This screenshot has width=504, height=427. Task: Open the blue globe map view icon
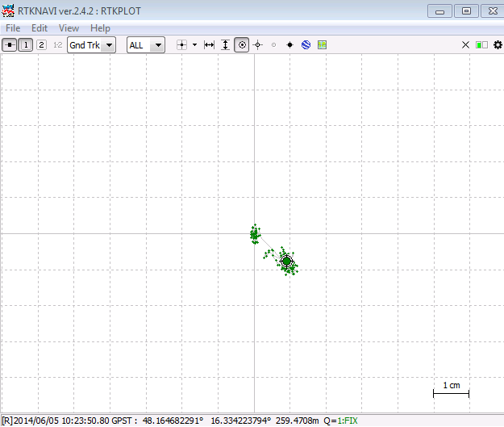coord(306,45)
